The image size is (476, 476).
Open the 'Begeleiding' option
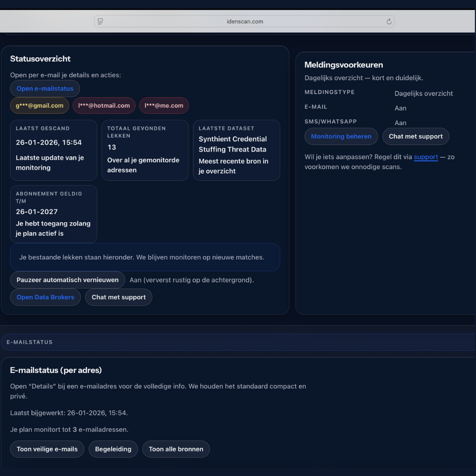[113, 449]
